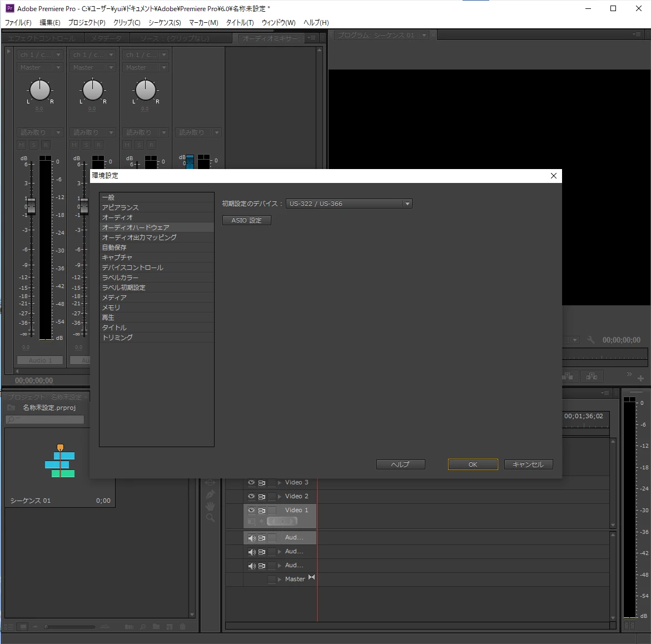Switch to エフェクトコントロール tab
The height and width of the screenshot is (644, 651).
pyautogui.click(x=42, y=38)
